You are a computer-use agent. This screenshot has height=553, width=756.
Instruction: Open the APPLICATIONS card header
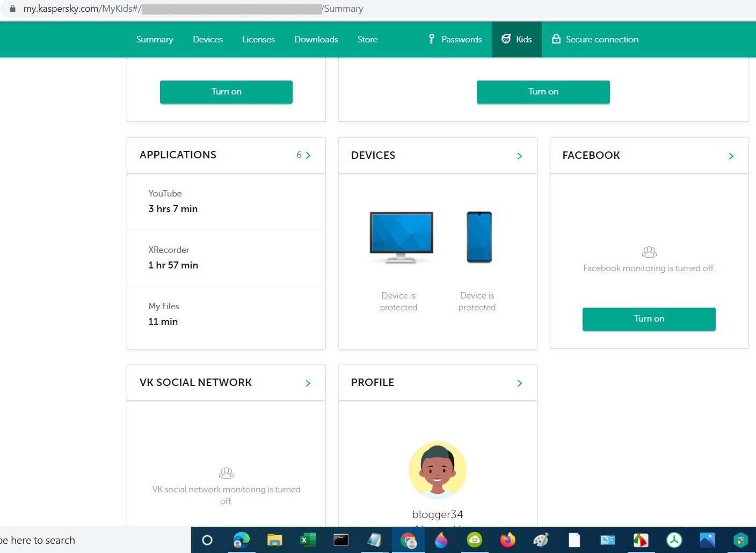(x=226, y=155)
